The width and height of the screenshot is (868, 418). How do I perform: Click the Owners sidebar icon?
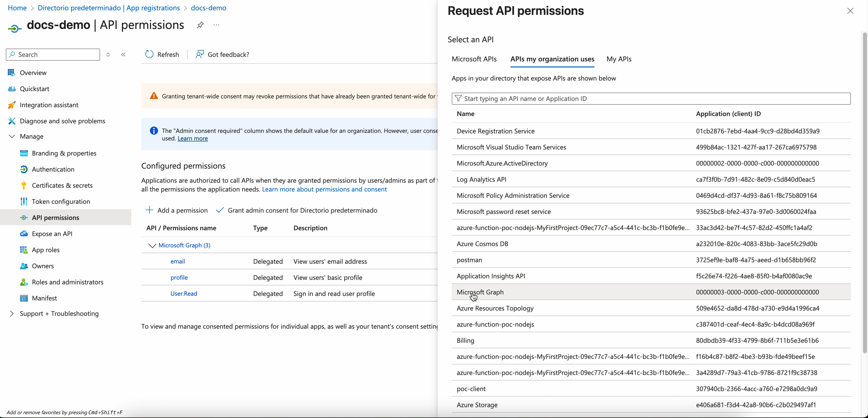pos(23,266)
